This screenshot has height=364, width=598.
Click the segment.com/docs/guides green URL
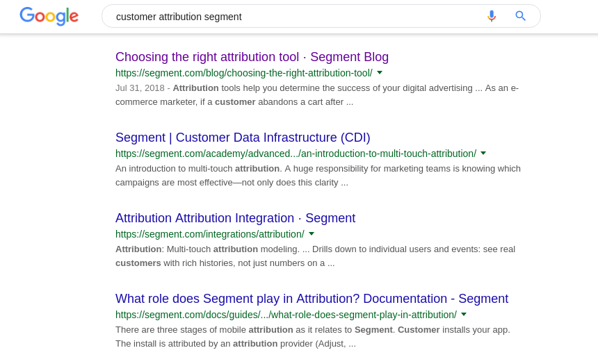[x=286, y=315]
